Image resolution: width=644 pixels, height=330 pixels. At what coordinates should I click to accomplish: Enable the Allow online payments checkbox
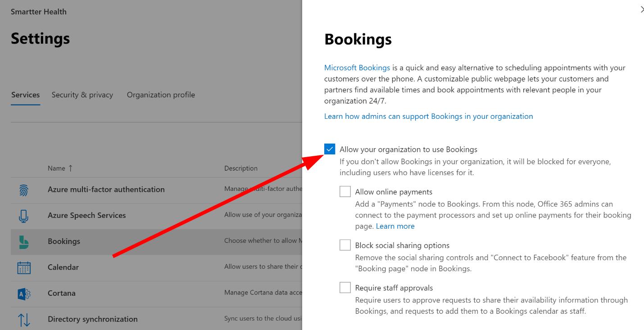coord(345,191)
